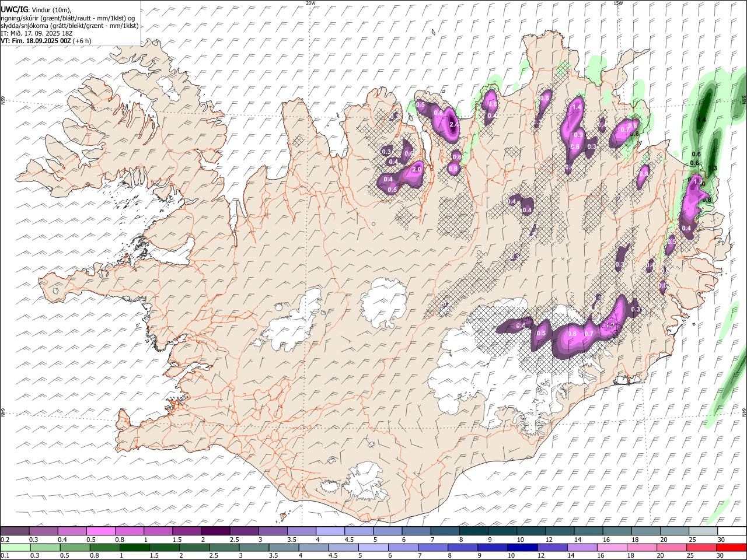Click pink swatch between 16 and 18, lower legend

pyautogui.click(x=612, y=547)
